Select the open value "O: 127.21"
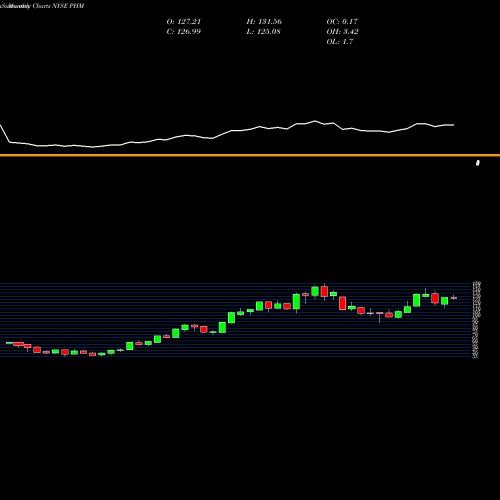 (x=183, y=22)
